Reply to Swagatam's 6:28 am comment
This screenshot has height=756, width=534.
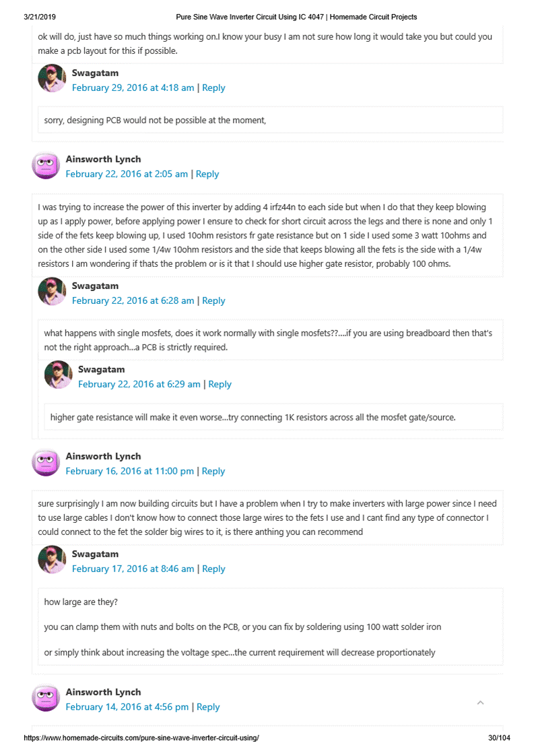coord(213,301)
